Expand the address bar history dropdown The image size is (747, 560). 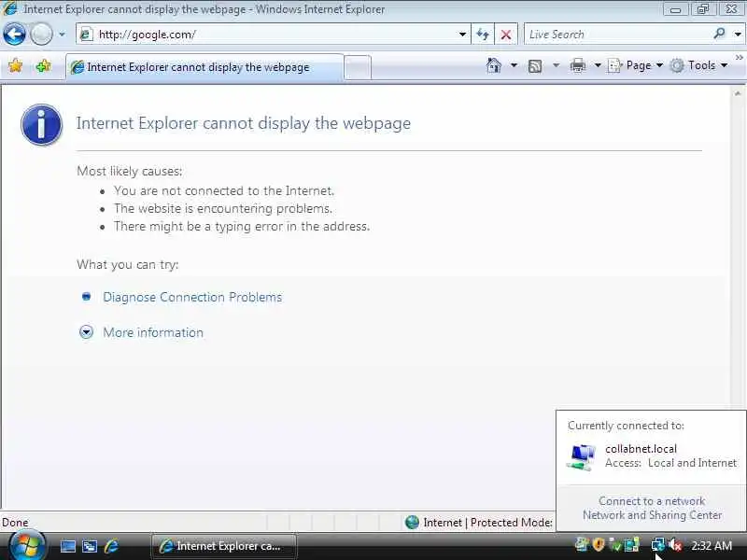(462, 35)
